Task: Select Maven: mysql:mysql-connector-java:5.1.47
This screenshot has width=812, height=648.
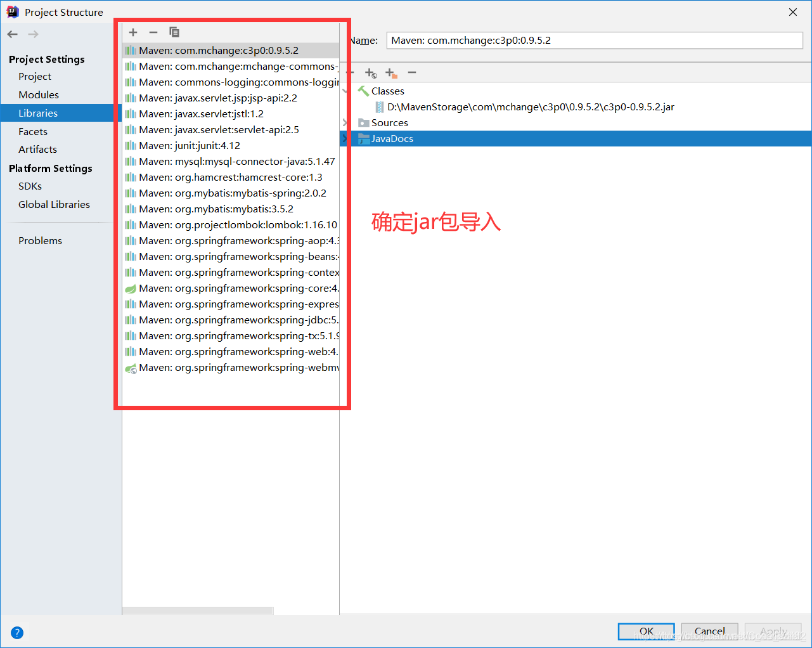Action: [x=231, y=162]
